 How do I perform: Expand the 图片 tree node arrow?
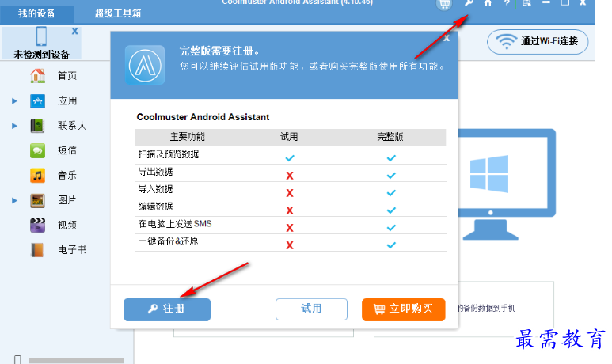(x=14, y=200)
